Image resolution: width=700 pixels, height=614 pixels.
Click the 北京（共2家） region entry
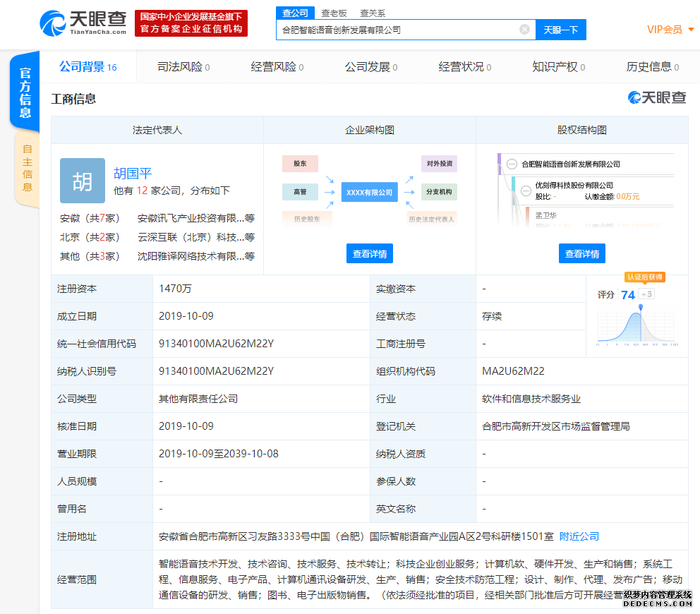(x=90, y=237)
